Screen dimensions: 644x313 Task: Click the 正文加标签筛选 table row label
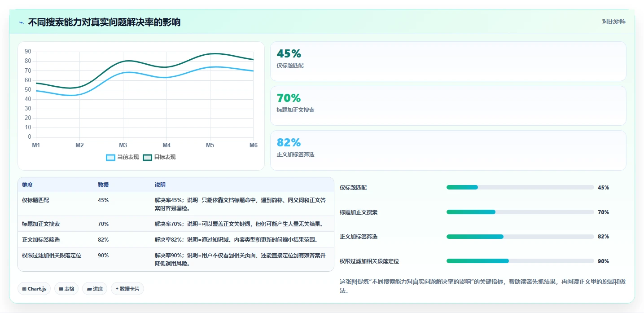pos(41,239)
